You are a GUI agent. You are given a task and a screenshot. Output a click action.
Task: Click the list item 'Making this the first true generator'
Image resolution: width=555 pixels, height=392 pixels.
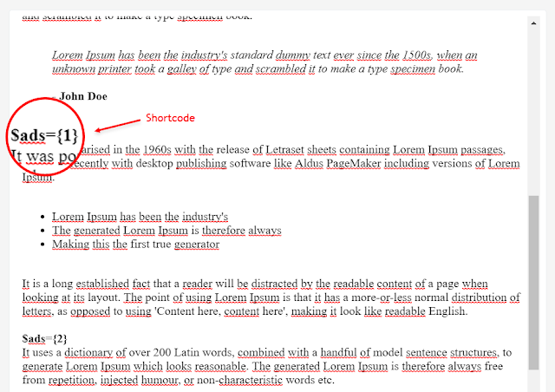135,244
